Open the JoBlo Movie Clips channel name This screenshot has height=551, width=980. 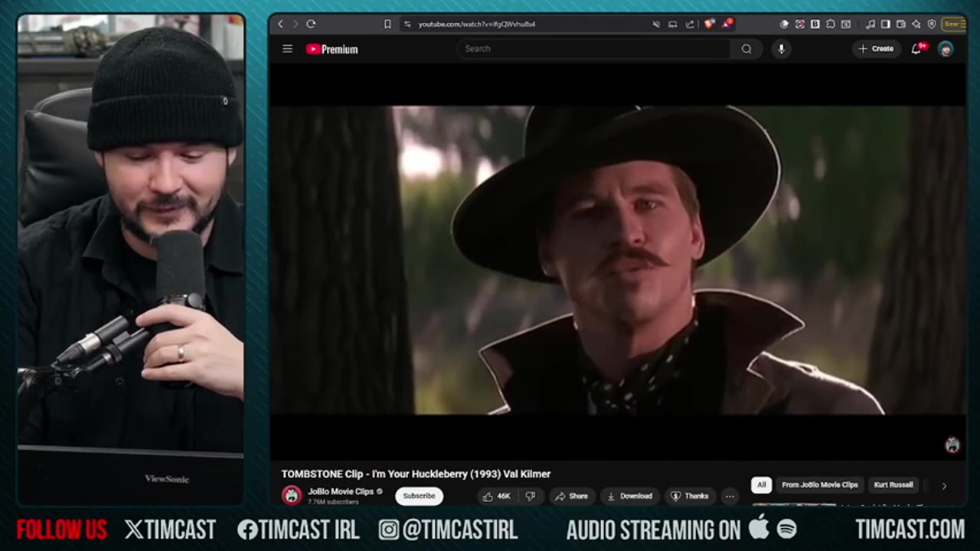341,492
